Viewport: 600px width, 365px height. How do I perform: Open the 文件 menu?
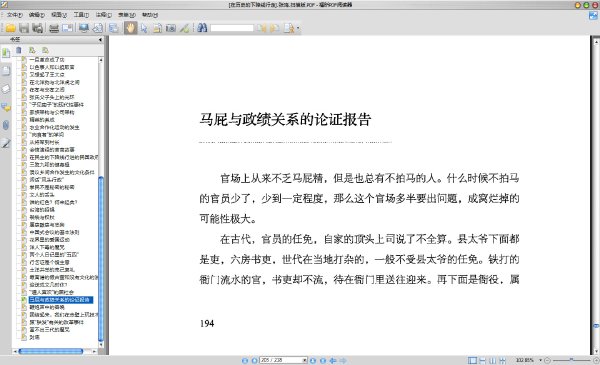pos(14,15)
